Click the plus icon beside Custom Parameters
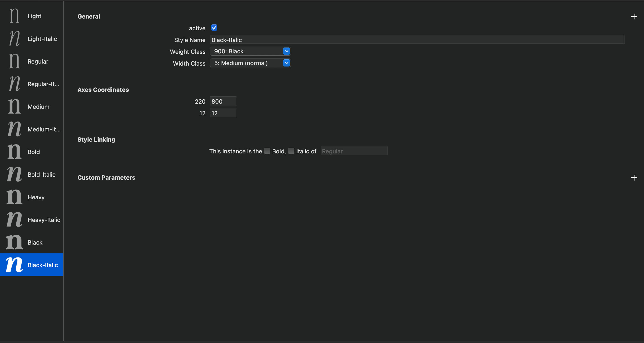The height and width of the screenshot is (343, 644). [x=634, y=178]
